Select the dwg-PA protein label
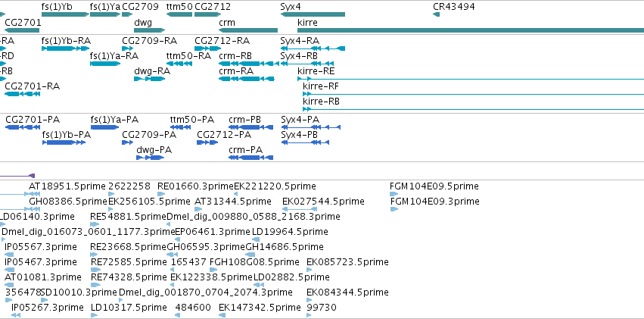Viewport: 644px width, 319px height. click(x=154, y=150)
